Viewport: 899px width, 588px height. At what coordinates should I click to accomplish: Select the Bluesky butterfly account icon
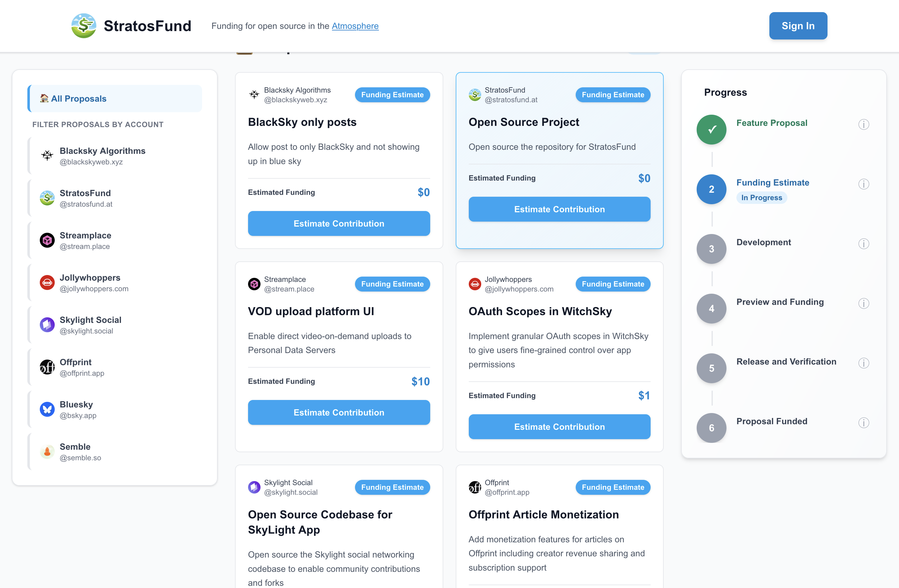(x=47, y=409)
